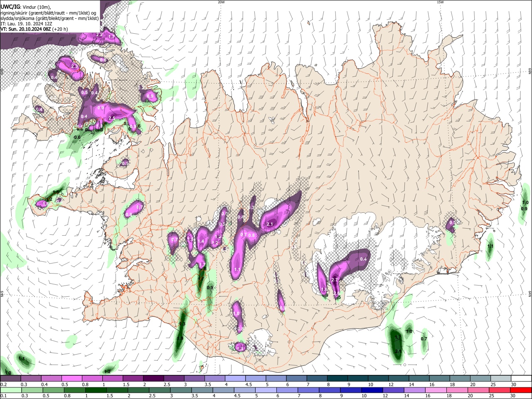Viewport: 532px width, 399px height.
Task: Click the 2.2 value in the top-left purple area
Action: click(x=99, y=34)
